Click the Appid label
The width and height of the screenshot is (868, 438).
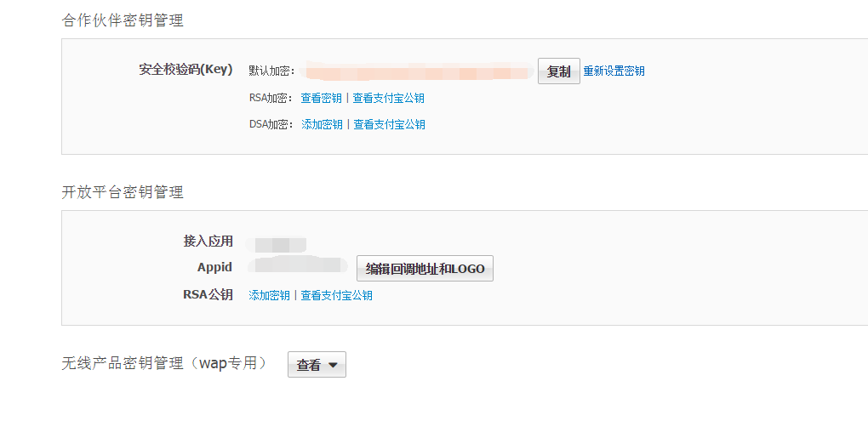pyautogui.click(x=214, y=267)
